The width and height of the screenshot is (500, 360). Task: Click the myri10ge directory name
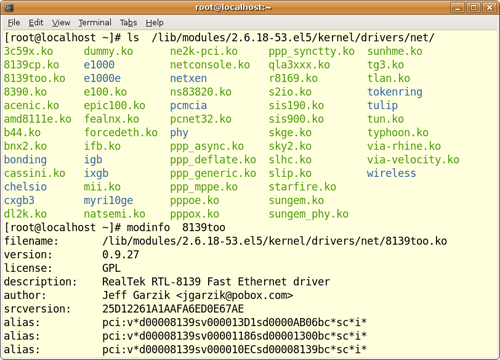tap(108, 201)
